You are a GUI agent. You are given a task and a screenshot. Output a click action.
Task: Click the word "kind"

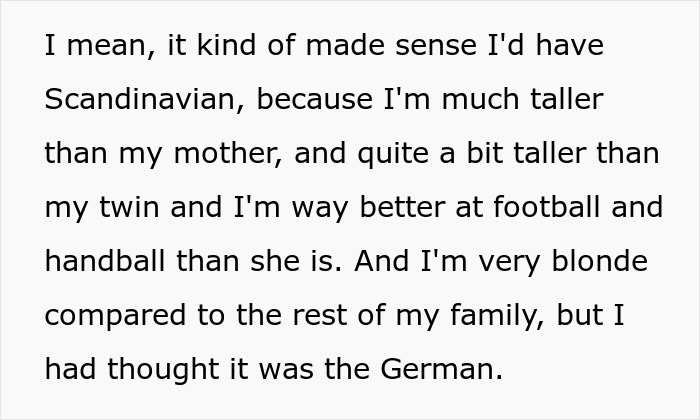(x=226, y=45)
